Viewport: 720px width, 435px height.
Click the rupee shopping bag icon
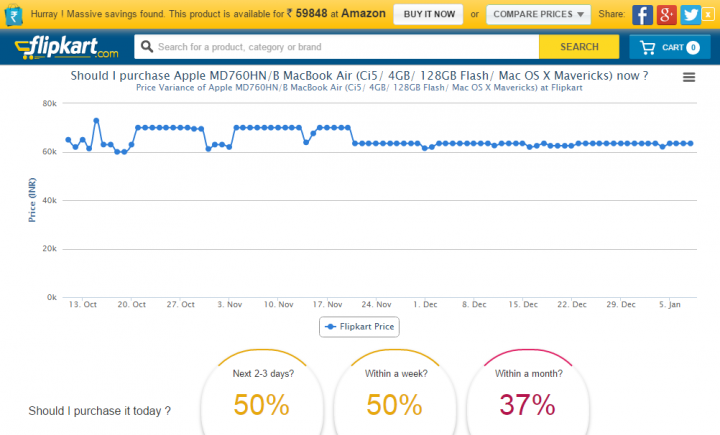point(13,14)
